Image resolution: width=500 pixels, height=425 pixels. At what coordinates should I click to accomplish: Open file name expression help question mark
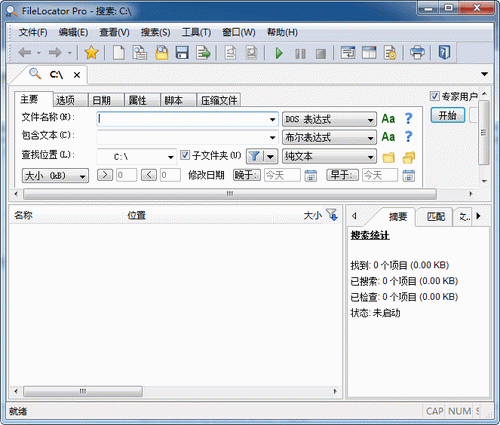point(408,119)
